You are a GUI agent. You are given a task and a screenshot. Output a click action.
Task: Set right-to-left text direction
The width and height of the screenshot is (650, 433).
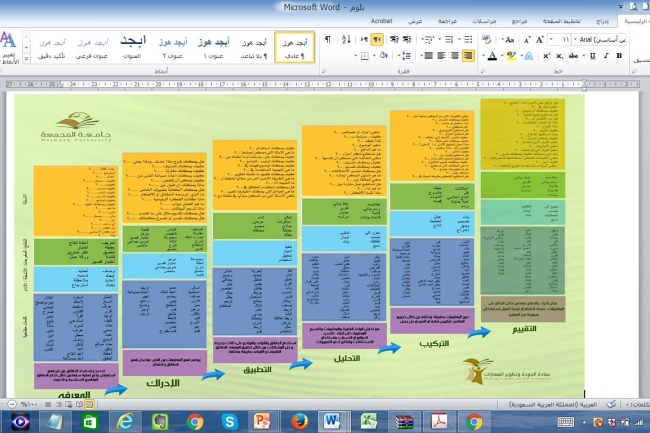click(377, 39)
